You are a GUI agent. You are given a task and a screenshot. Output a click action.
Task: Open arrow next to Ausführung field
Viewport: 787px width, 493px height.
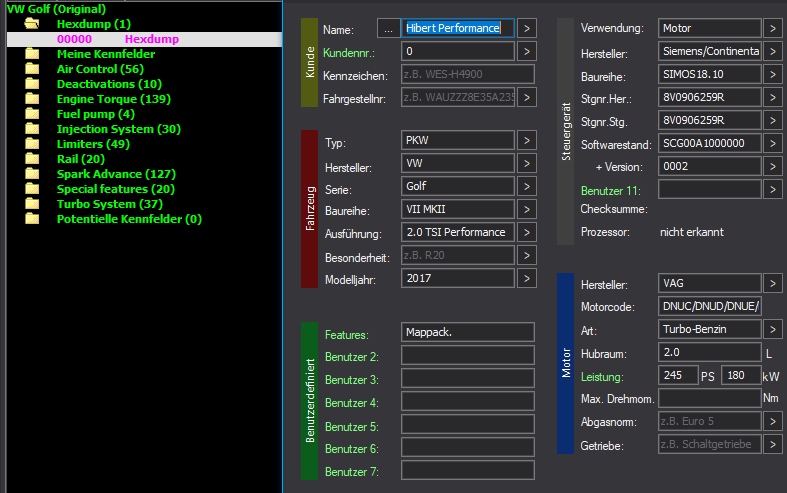pyautogui.click(x=527, y=232)
